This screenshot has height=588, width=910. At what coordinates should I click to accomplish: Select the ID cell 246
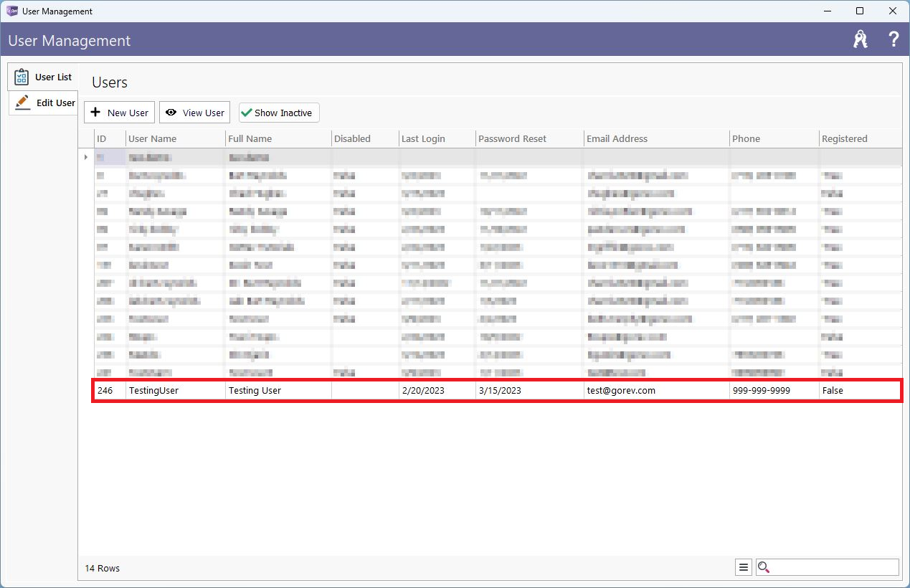tap(110, 391)
